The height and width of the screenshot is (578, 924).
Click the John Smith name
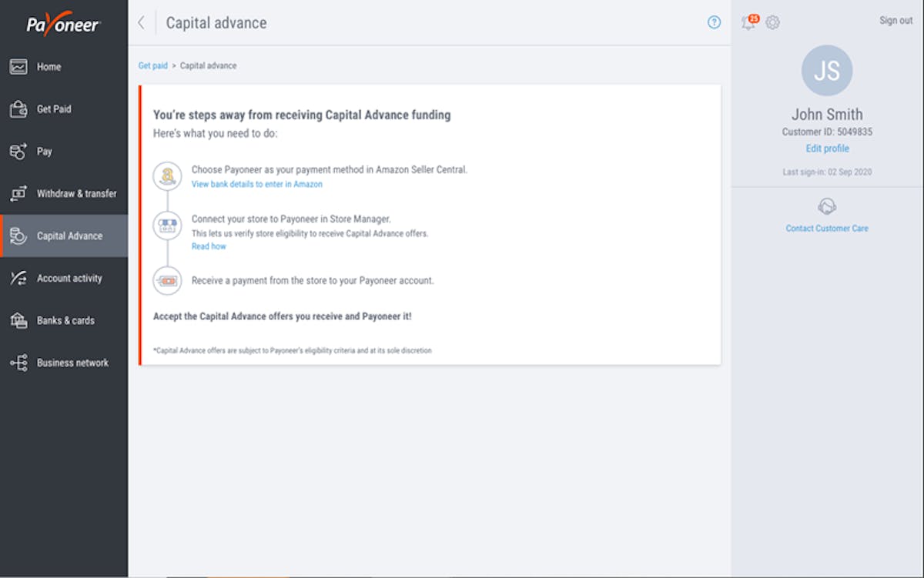click(x=827, y=115)
